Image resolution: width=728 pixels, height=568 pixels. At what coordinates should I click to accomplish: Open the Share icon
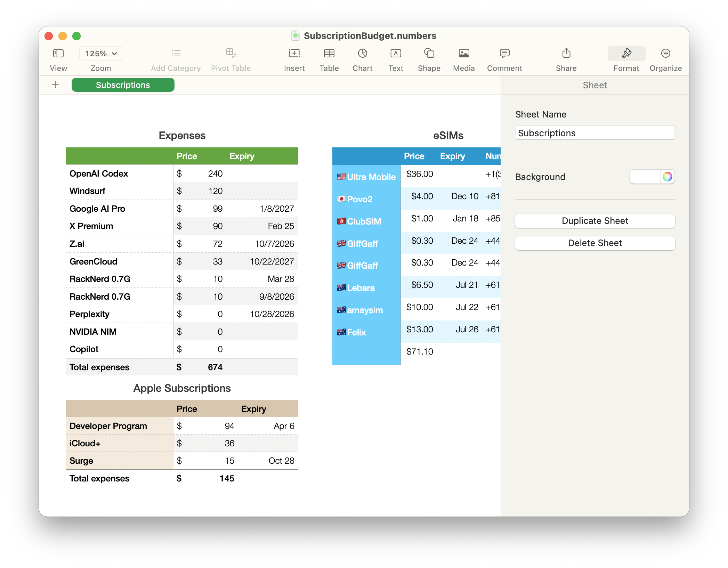(x=566, y=54)
